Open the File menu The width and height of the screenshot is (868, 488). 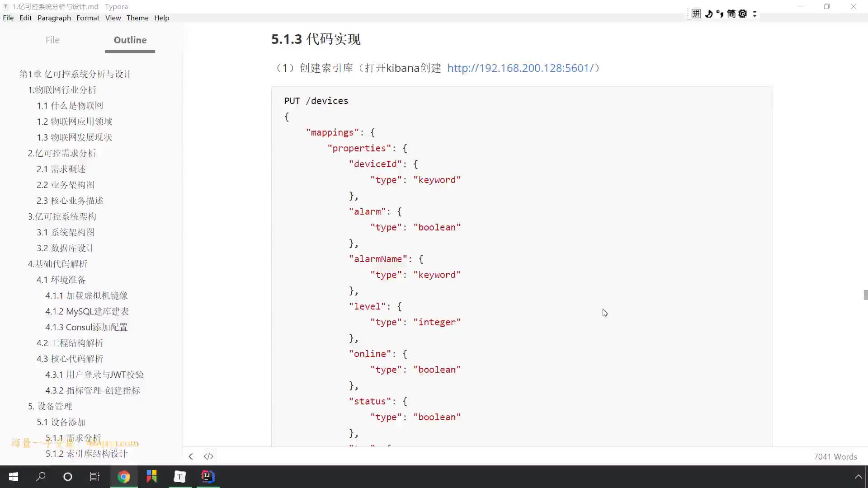(8, 17)
